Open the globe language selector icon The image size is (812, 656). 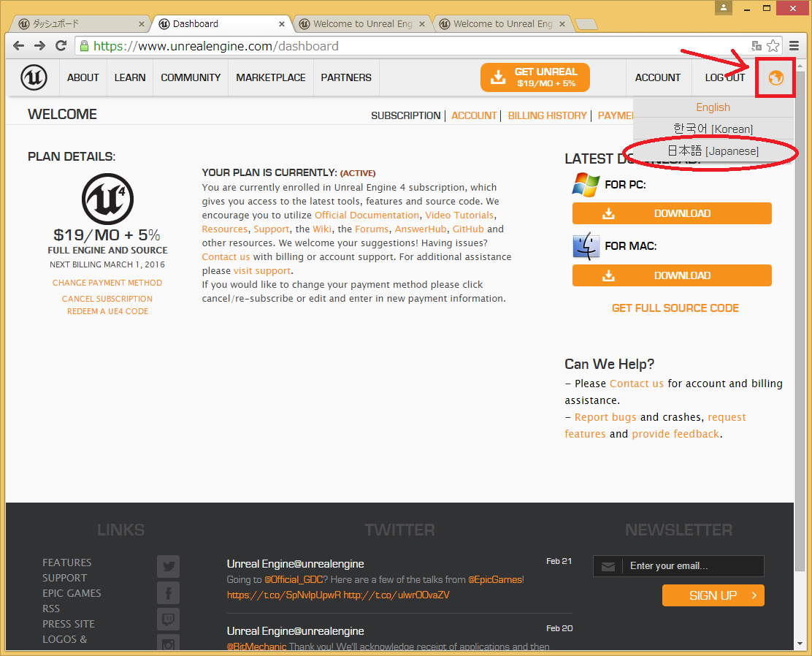click(775, 77)
